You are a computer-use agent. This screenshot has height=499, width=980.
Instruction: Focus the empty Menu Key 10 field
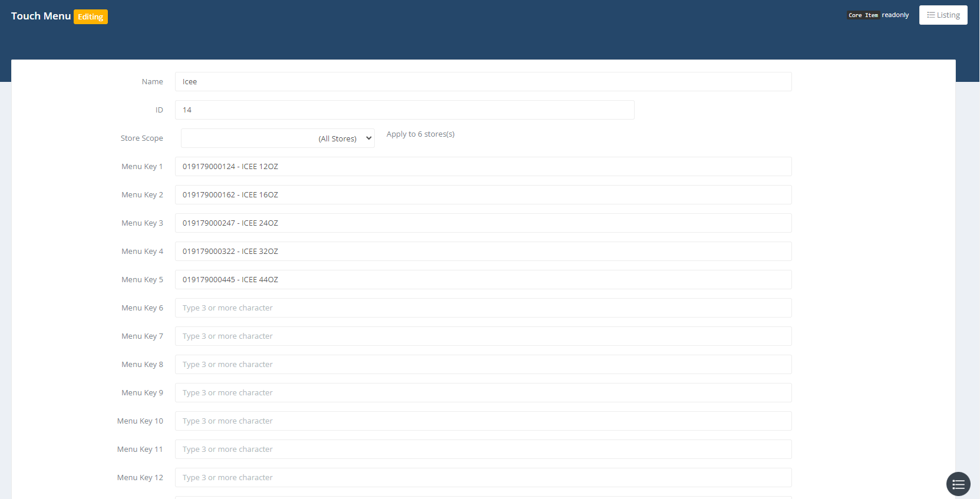coord(483,421)
